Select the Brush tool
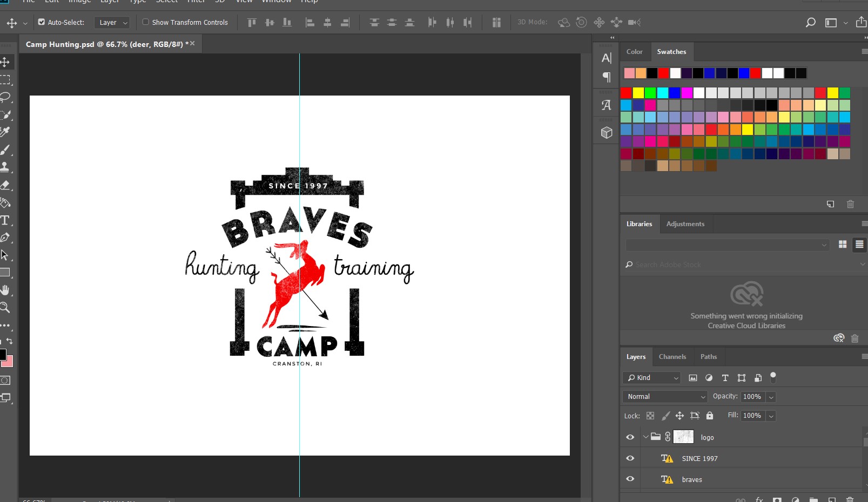Screen dimensions: 868x502 click(6, 151)
